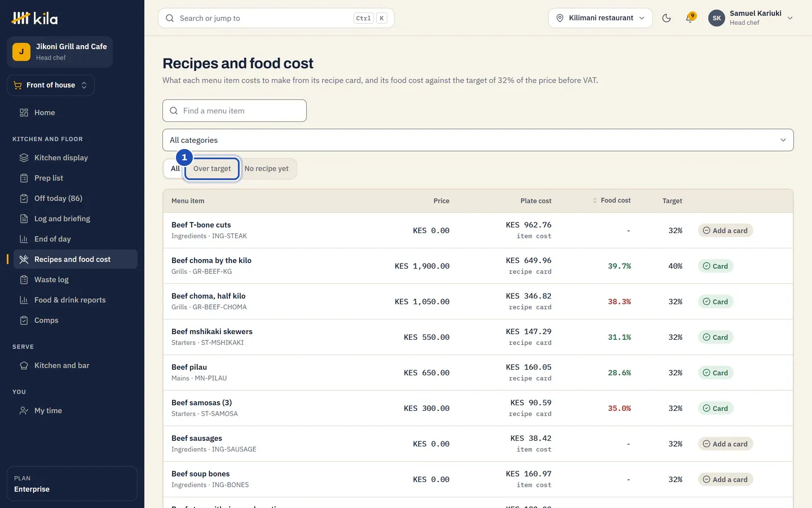Expand Front of house switcher

[50, 85]
